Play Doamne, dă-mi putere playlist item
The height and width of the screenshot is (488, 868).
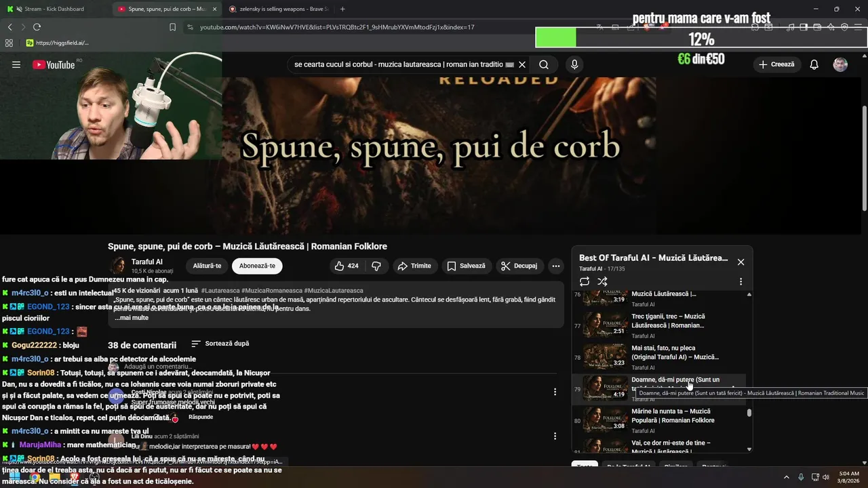[x=659, y=389]
